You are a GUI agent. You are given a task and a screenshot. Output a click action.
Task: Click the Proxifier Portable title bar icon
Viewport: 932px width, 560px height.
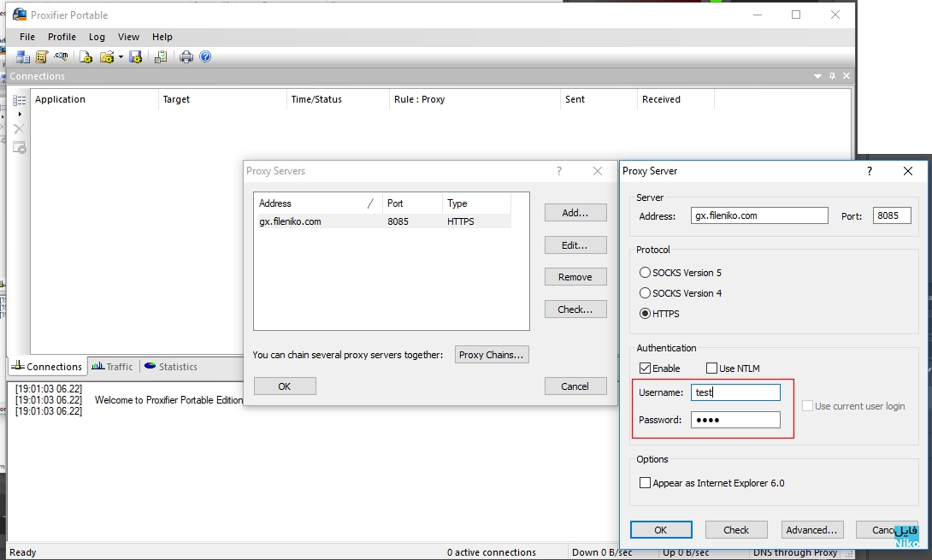coord(20,15)
